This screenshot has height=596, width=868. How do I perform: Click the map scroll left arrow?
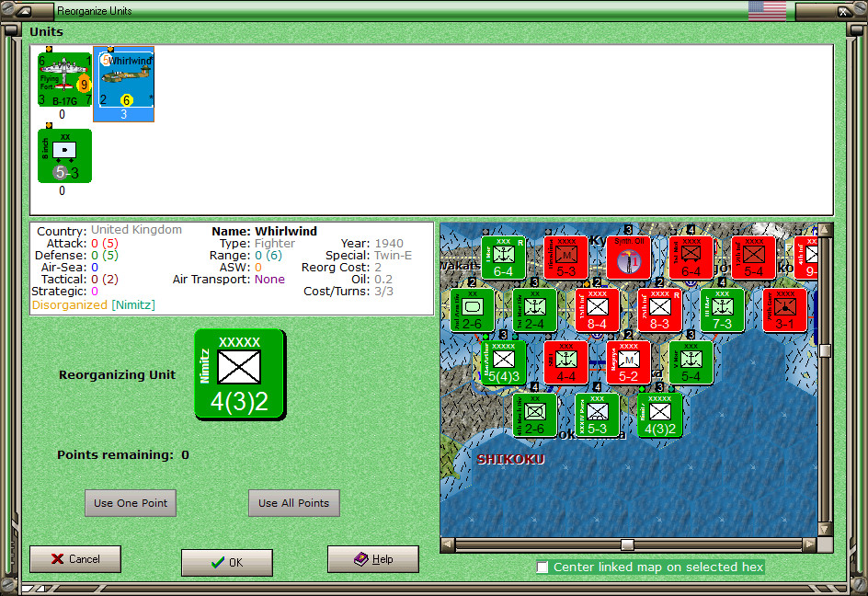coord(447,545)
